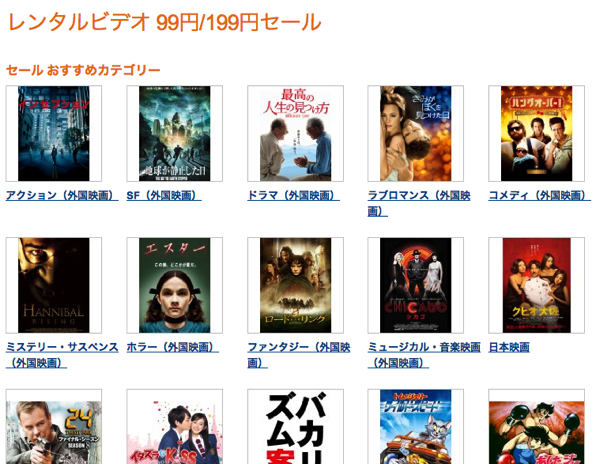Select the 24 Final Season thumbnail
The width and height of the screenshot is (600, 464).
pyautogui.click(x=54, y=432)
